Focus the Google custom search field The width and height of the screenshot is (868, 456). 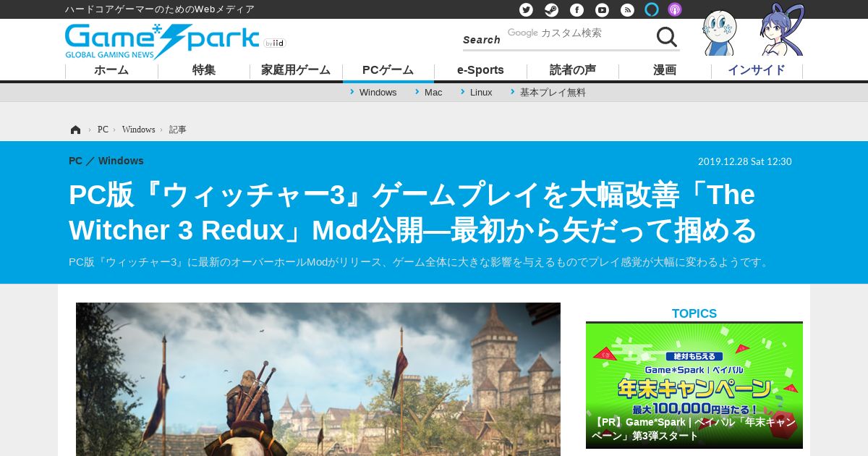577,33
